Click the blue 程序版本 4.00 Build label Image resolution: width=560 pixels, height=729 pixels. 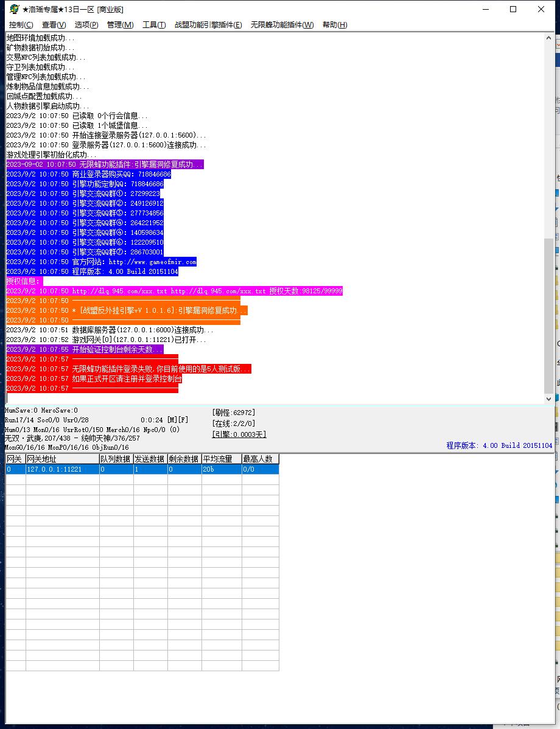499,445
